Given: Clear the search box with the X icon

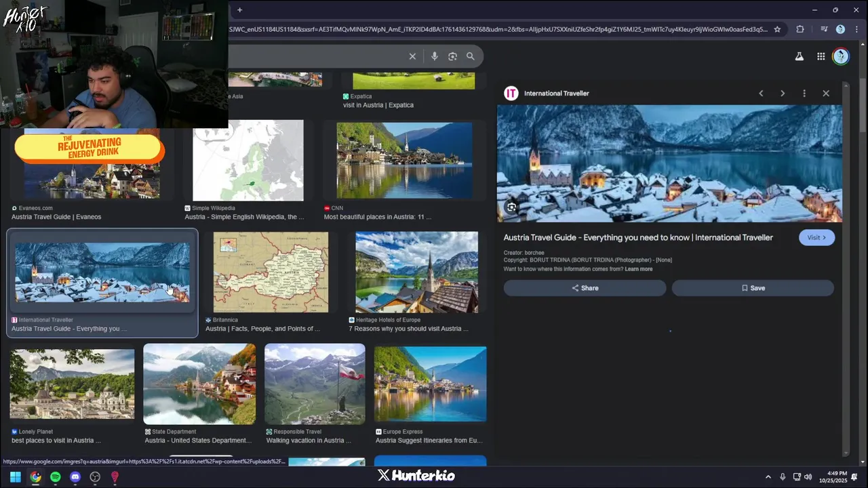Looking at the screenshot, I should click(x=412, y=56).
